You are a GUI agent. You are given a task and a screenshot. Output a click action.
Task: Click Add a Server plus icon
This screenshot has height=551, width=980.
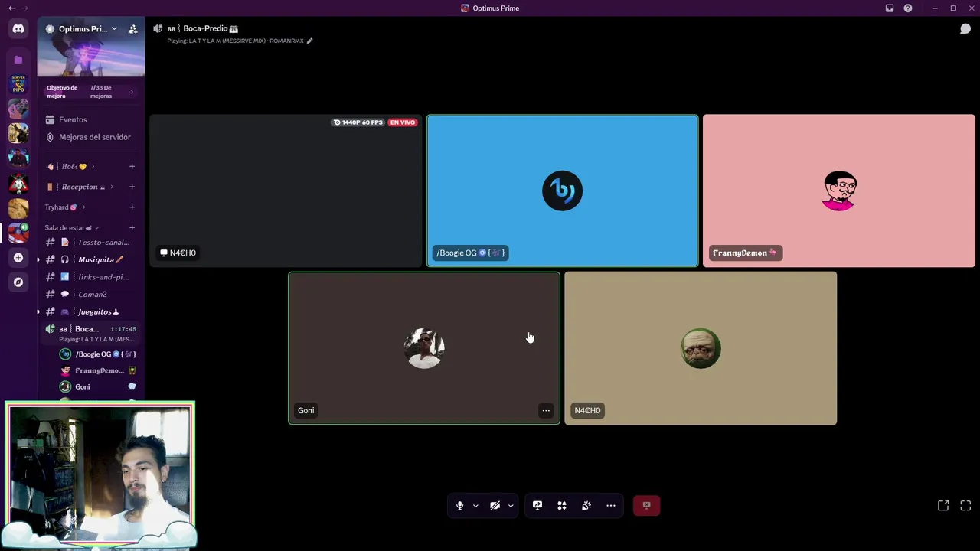[x=18, y=258]
